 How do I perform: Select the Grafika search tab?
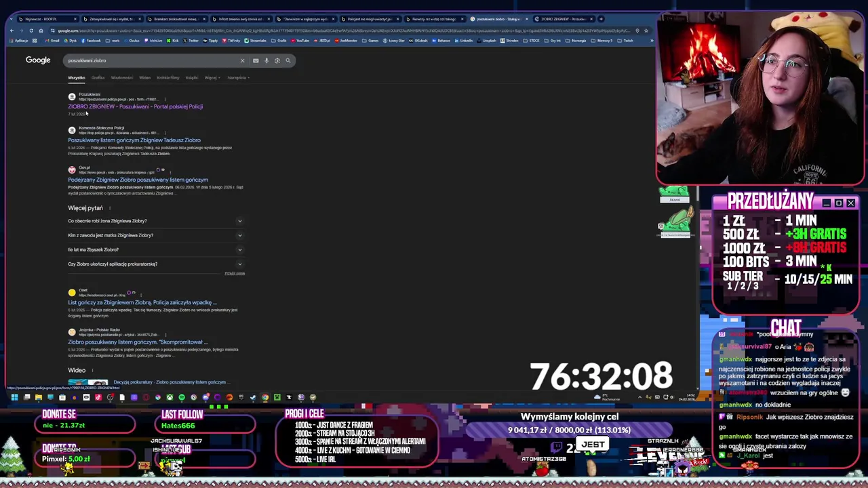[x=98, y=78]
